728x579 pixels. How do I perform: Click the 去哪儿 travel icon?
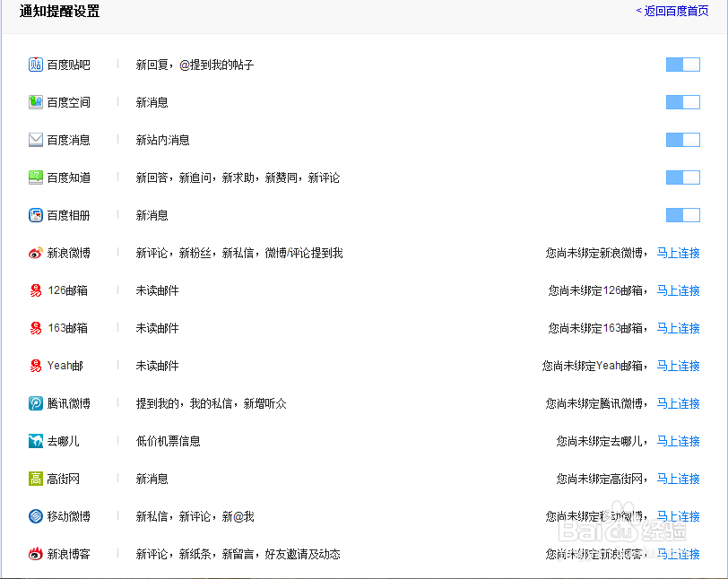click(33, 441)
